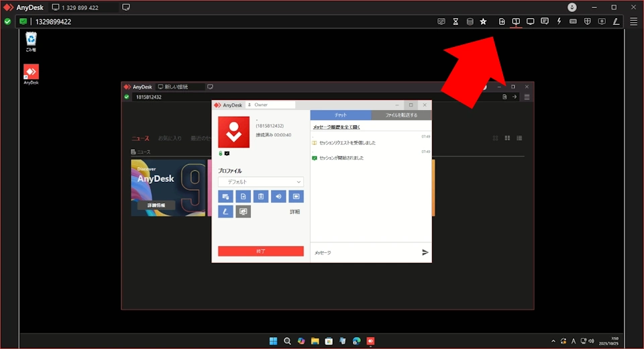Viewport: 644px width, 349px height.
Task: Open Microsoft Edge on the remote taskbar
Action: coord(356,341)
